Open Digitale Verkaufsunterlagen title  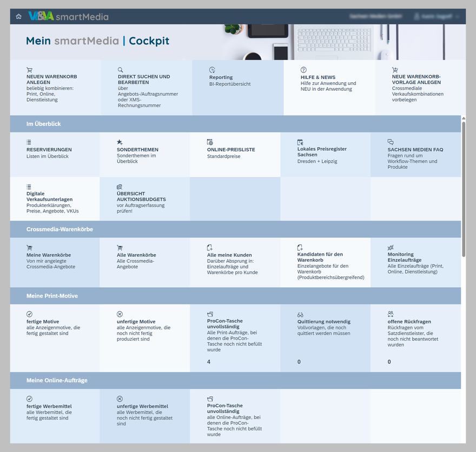[x=49, y=196]
